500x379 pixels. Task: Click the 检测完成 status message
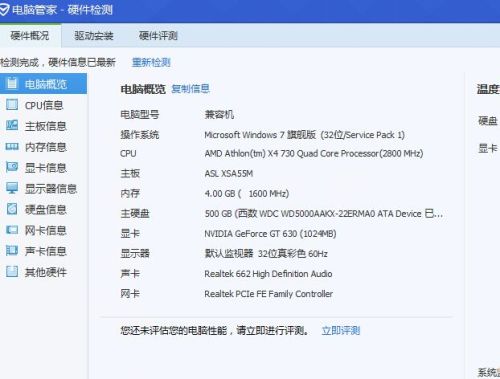tap(58, 62)
